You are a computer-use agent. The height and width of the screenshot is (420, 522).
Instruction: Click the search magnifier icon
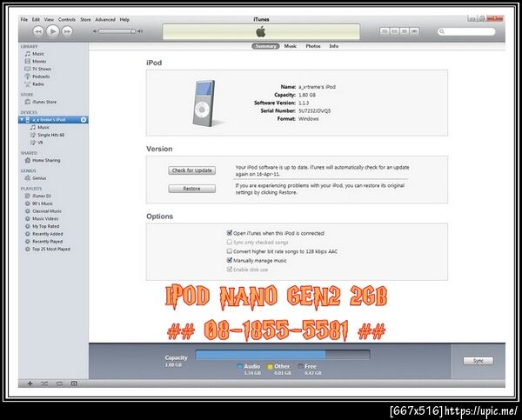[x=442, y=31]
